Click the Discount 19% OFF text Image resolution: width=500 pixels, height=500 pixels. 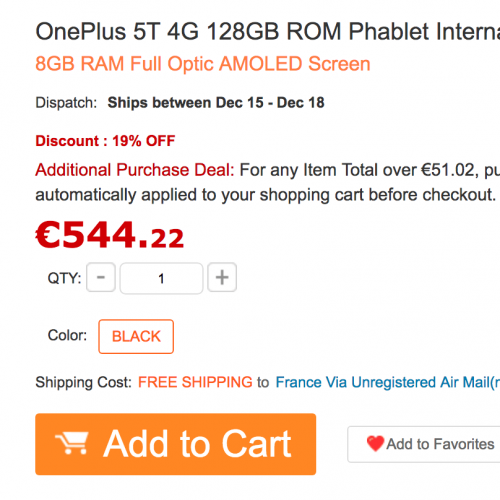[105, 141]
